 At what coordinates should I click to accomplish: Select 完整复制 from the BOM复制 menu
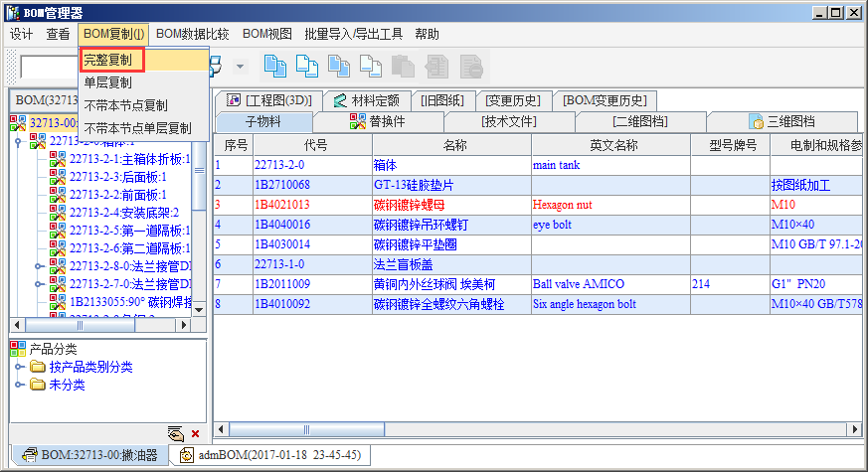click(x=111, y=60)
